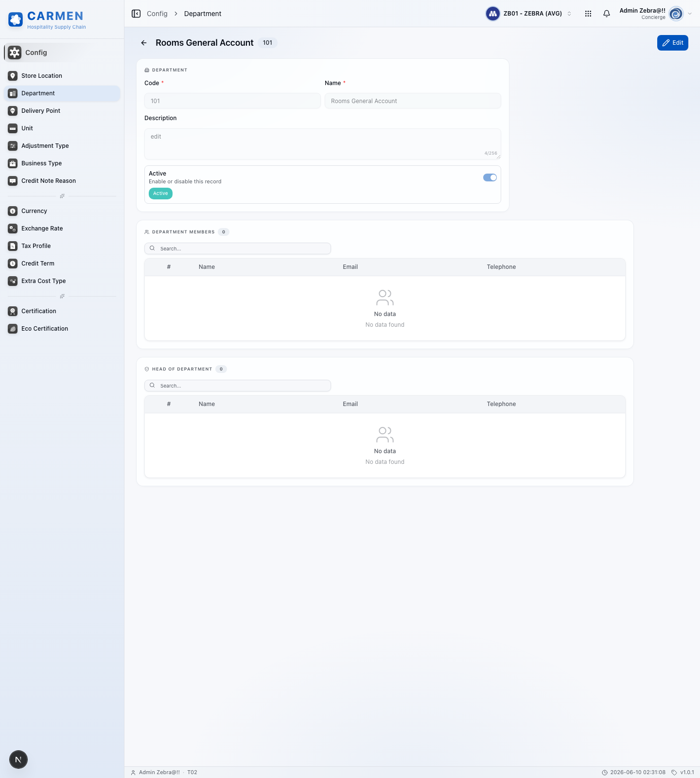Click the Department sidebar icon
The width and height of the screenshot is (700, 778).
click(x=13, y=93)
